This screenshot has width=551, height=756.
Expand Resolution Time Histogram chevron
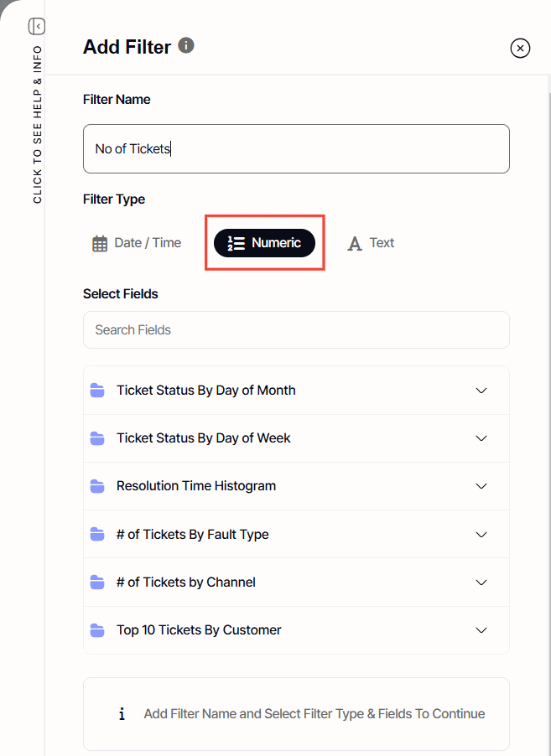(481, 486)
